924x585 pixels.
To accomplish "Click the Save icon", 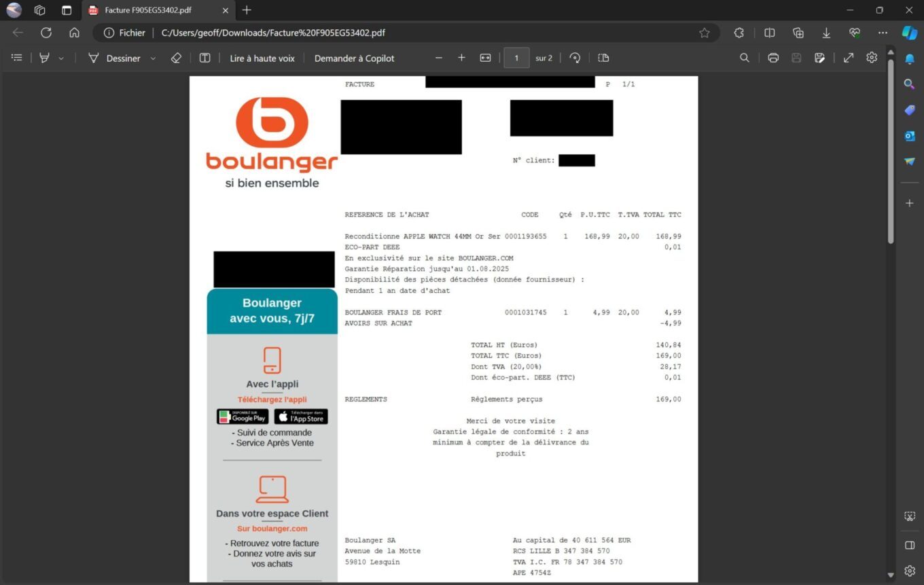I will tap(797, 58).
